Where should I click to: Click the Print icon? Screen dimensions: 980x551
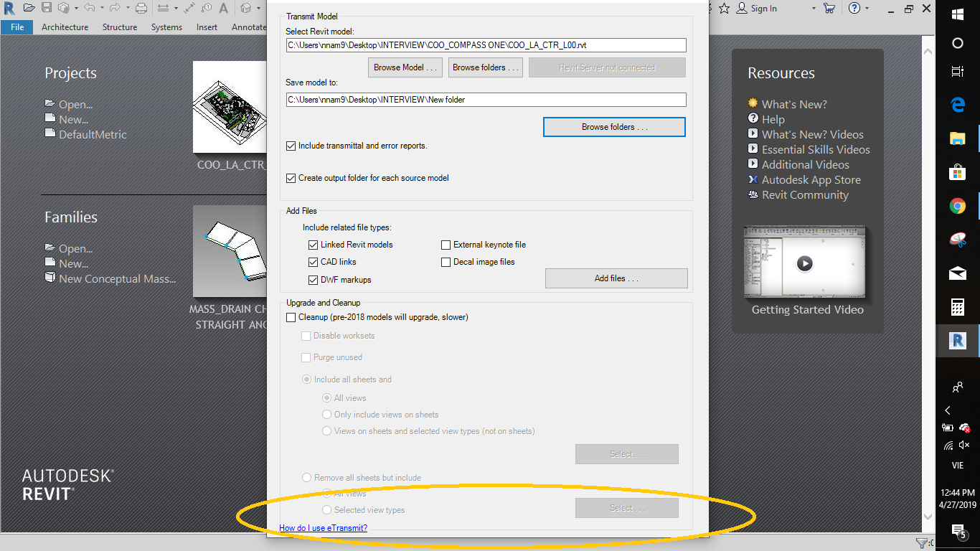click(x=141, y=8)
